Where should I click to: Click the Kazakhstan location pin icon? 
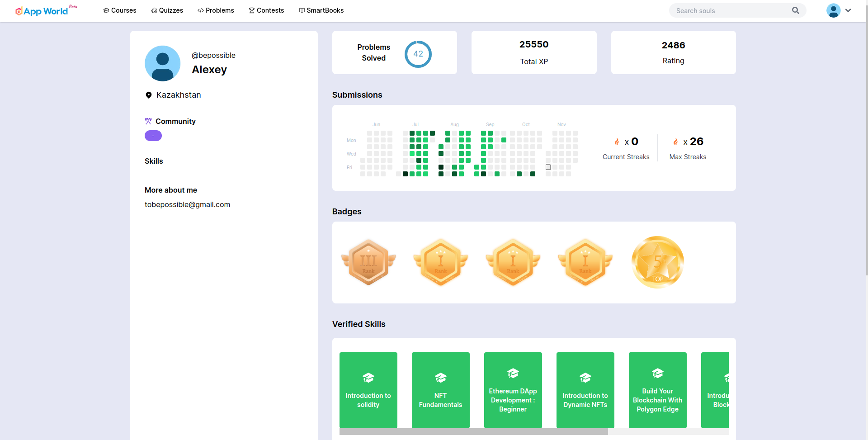click(148, 95)
